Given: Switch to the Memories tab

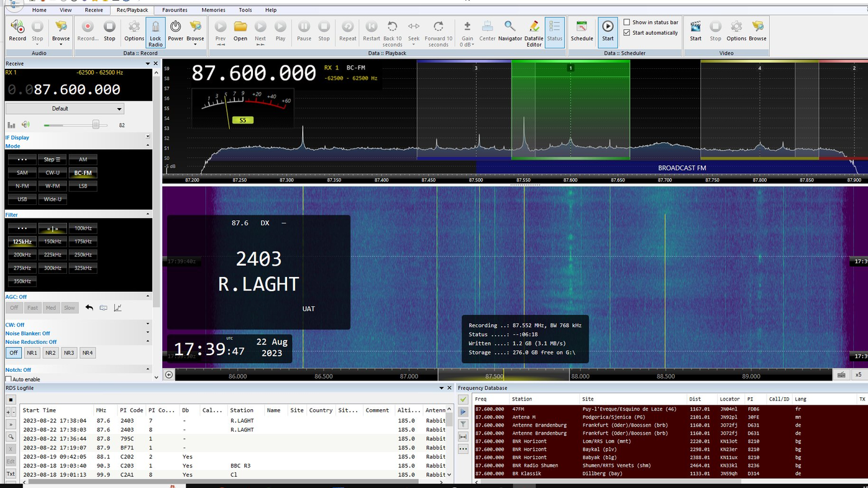Looking at the screenshot, I should [213, 10].
